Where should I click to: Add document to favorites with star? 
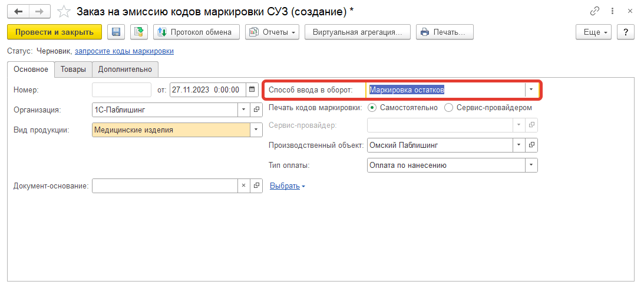[64, 12]
